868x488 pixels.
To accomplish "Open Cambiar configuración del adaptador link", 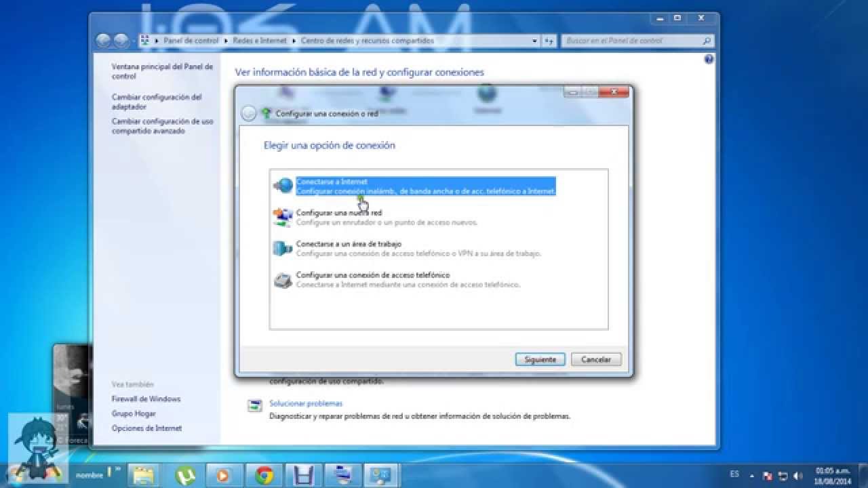I will 157,102.
